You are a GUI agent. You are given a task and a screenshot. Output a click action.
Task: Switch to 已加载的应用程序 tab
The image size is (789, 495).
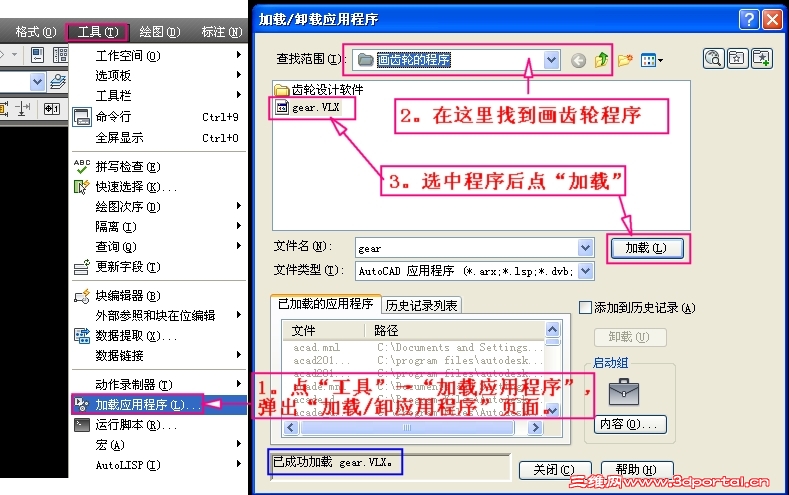point(326,304)
